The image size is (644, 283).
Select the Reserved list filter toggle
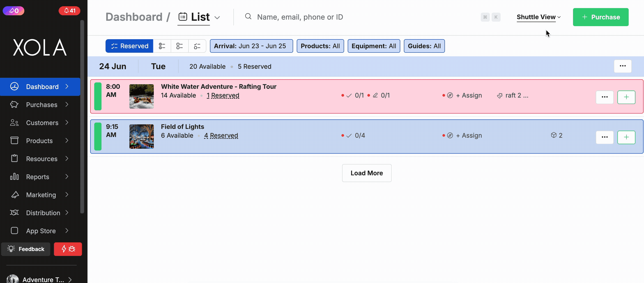pos(129,46)
